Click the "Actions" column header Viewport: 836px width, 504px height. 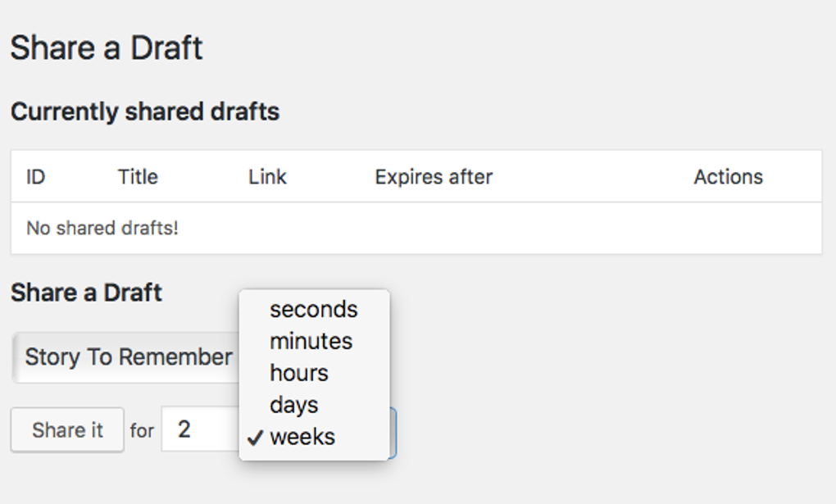pyautogui.click(x=729, y=176)
